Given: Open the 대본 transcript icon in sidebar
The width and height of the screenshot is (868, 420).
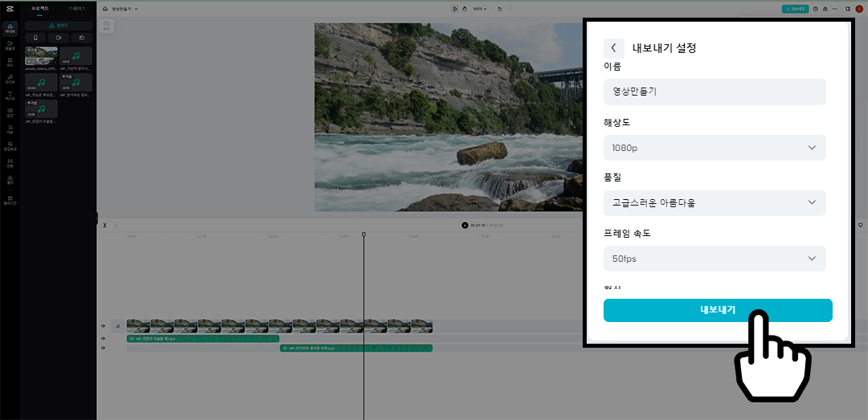Looking at the screenshot, I should point(10,129).
